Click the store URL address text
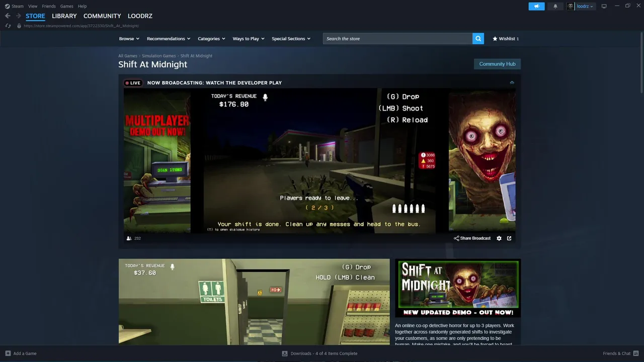This screenshot has height=362, width=644. pos(81,26)
